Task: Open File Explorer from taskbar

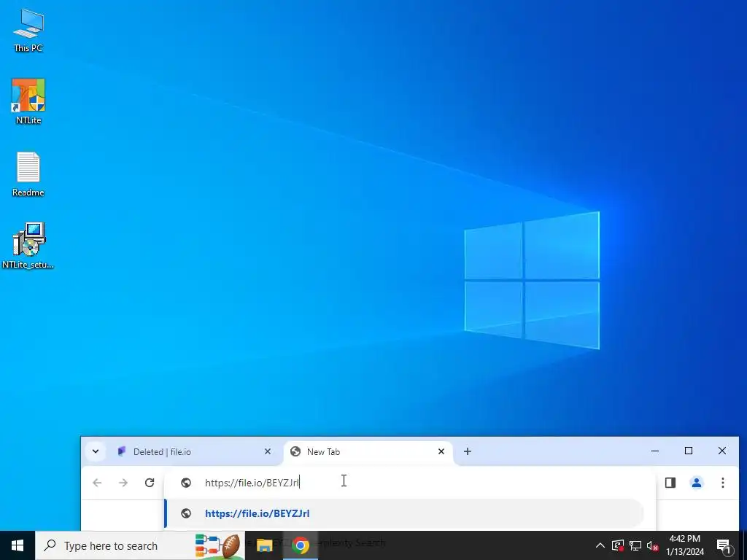Action: [264, 545]
